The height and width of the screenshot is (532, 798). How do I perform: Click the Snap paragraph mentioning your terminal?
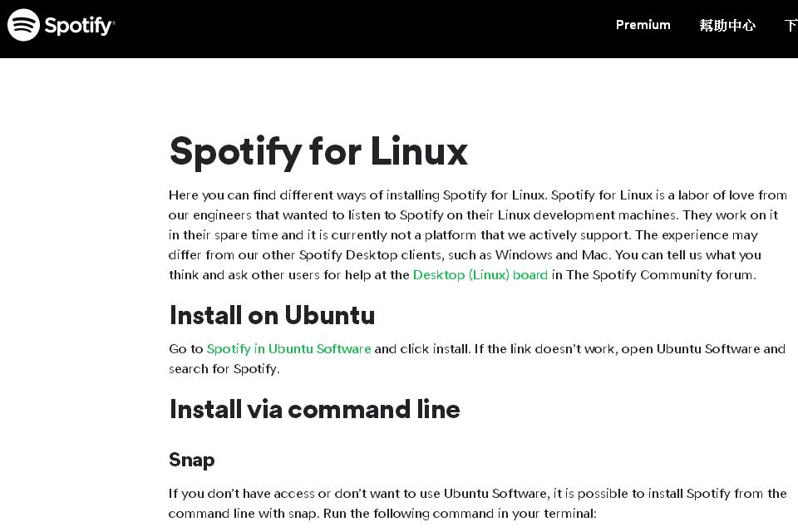477,503
